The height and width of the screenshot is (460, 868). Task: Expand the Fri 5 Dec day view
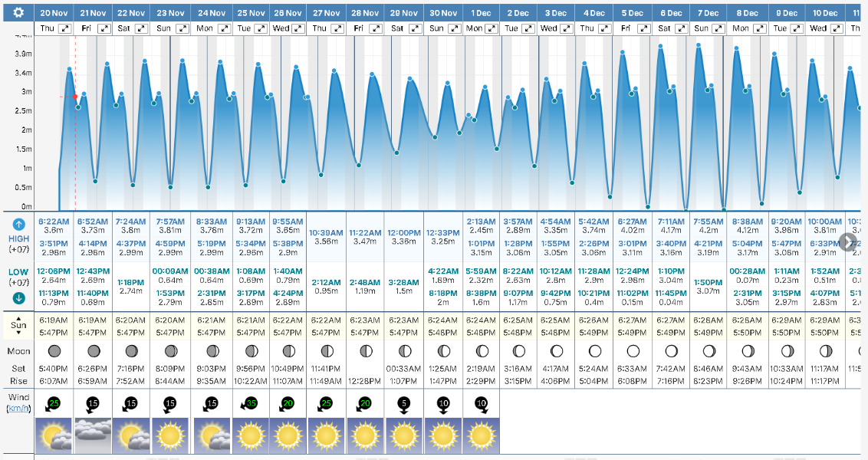pyautogui.click(x=646, y=28)
